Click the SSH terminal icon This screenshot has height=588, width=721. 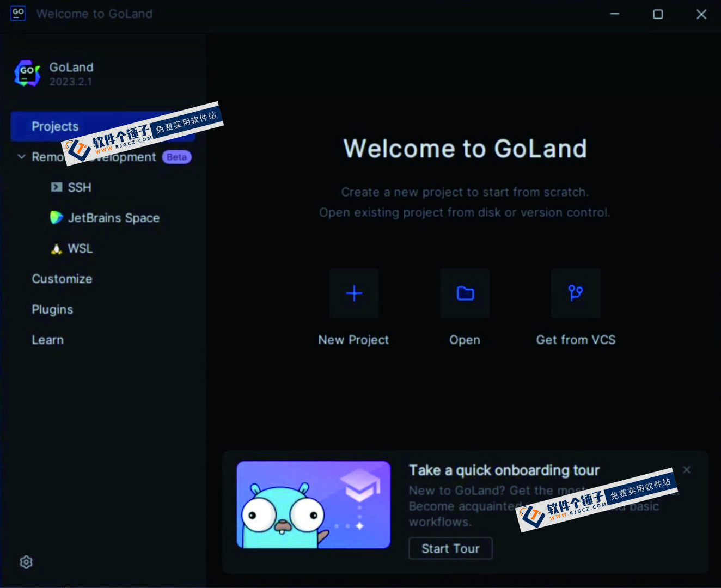(x=57, y=187)
